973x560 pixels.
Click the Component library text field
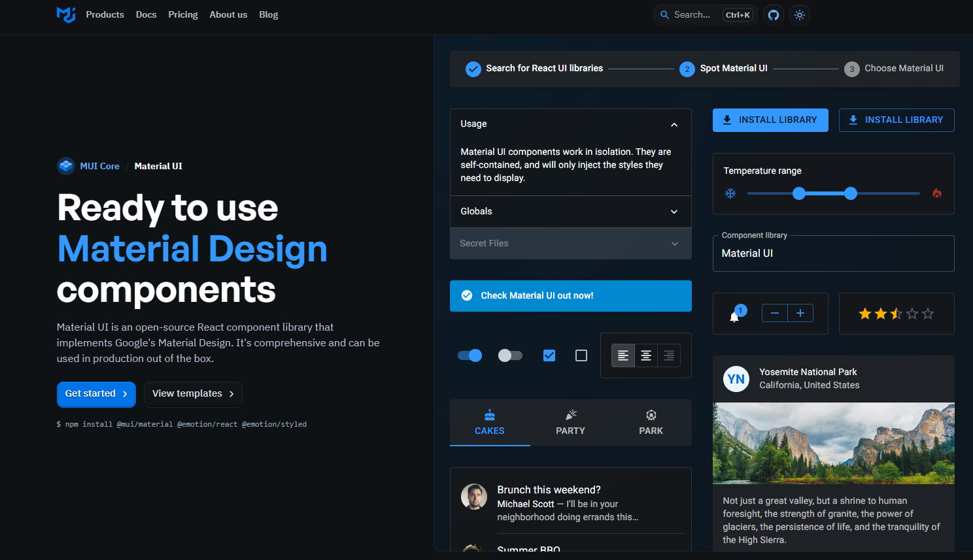coord(834,254)
